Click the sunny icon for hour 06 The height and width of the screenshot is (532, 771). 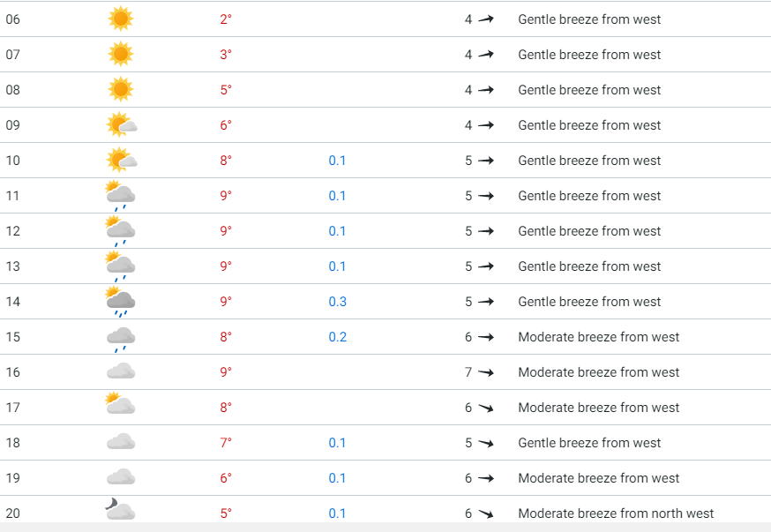(121, 19)
